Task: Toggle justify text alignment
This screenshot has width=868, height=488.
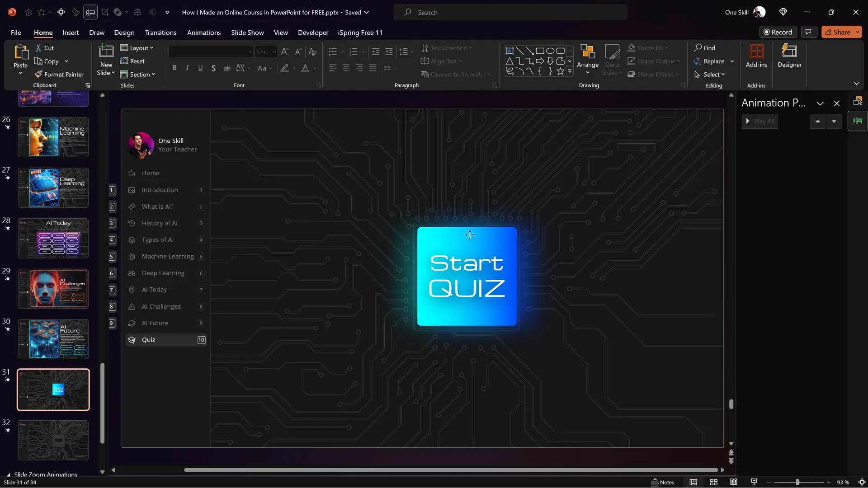Action: (373, 68)
